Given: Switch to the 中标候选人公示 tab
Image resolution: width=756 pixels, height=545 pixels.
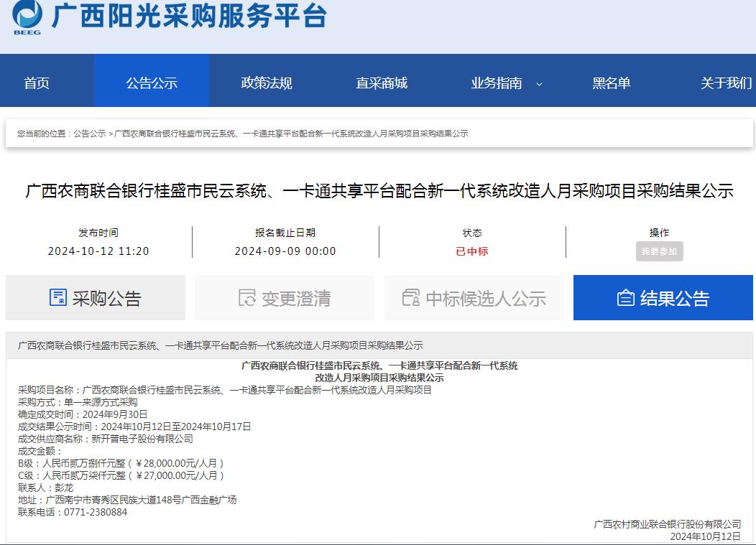Looking at the screenshot, I should coord(474,298).
